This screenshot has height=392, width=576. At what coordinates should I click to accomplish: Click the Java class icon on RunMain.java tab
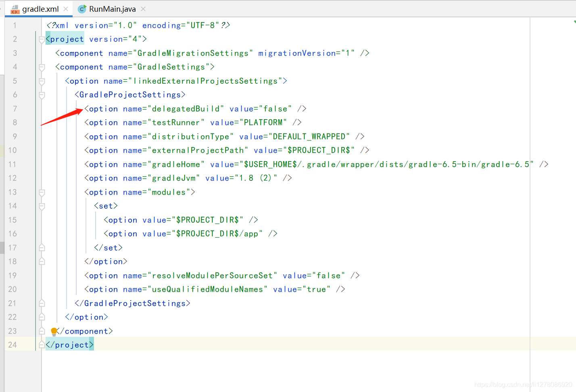82,9
